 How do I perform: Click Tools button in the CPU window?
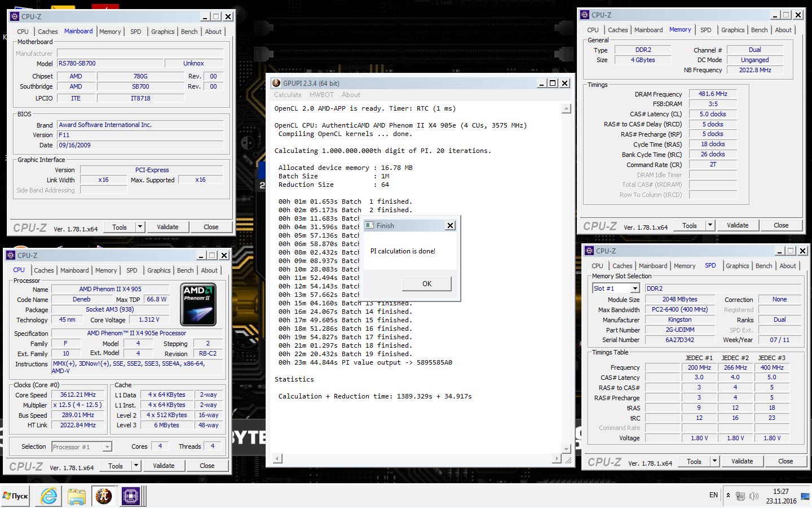[116, 466]
